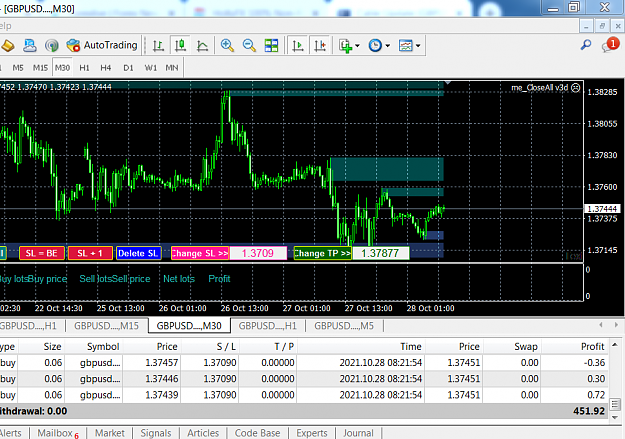Select bar chart display icon
Screen dimensions: 625x439
[158, 45]
